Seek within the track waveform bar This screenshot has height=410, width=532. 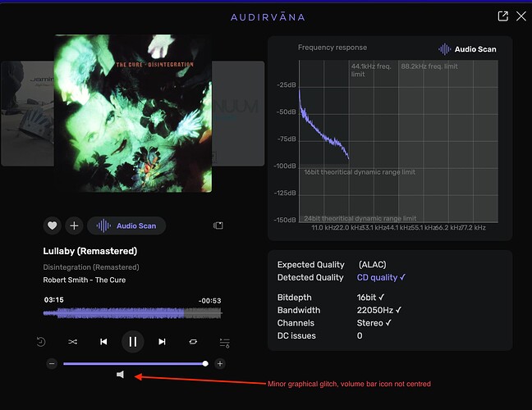[133, 313]
